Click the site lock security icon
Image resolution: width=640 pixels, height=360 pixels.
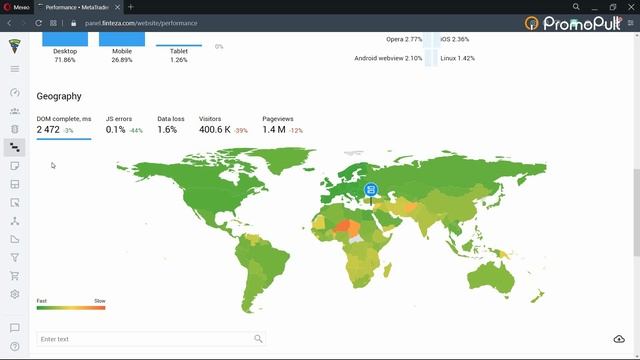73,23
